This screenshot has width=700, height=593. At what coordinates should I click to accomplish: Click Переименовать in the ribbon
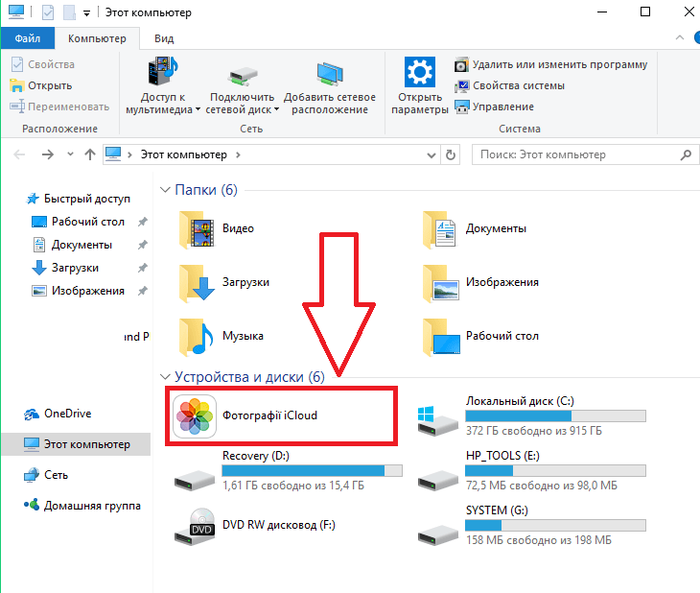59,107
